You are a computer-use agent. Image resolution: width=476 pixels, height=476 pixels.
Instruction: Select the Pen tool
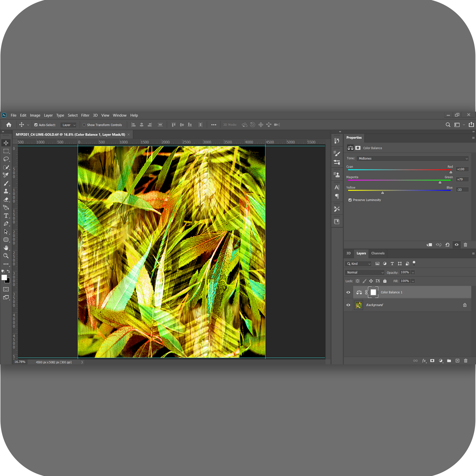pyautogui.click(x=6, y=224)
